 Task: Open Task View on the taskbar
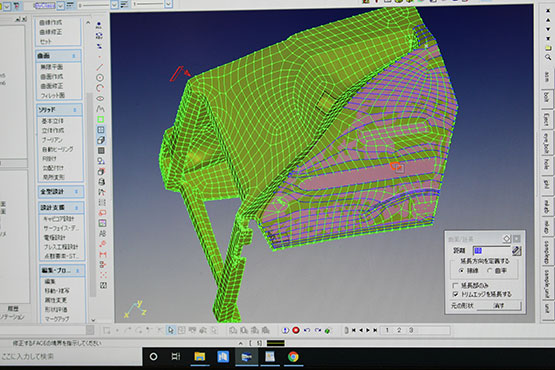click(176, 357)
